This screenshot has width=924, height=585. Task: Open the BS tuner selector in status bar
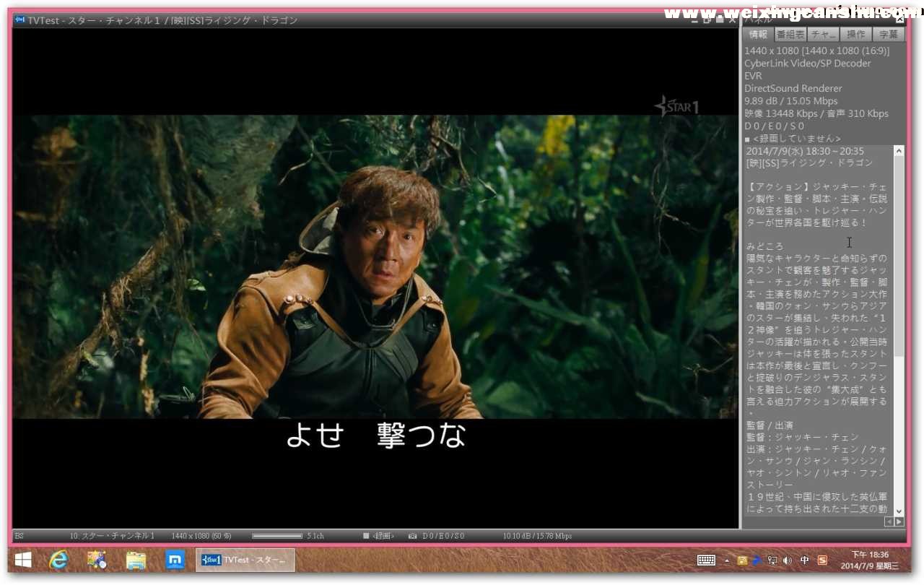19,536
